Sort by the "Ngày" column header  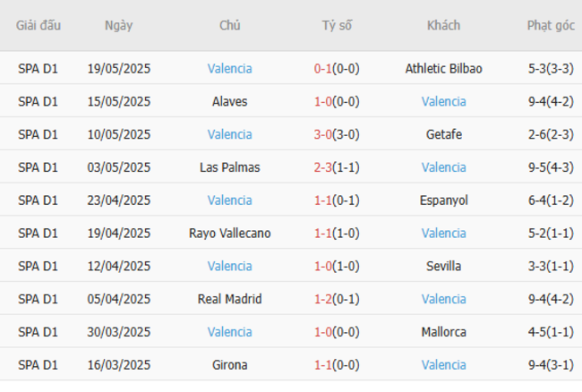pos(118,26)
